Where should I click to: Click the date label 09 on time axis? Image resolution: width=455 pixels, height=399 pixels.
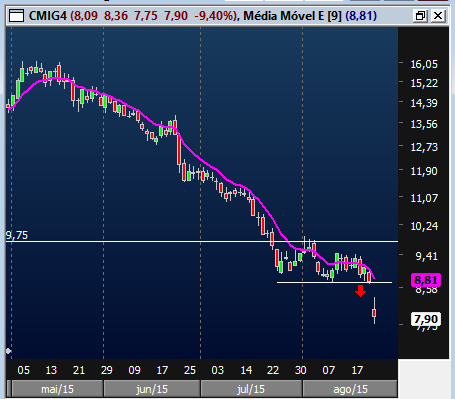point(134,370)
